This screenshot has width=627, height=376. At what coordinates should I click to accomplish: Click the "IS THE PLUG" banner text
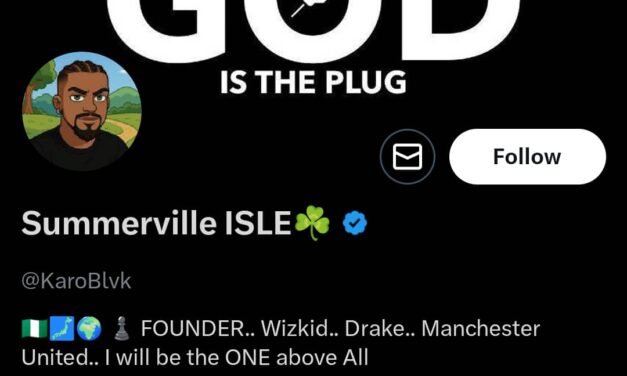pos(313,82)
